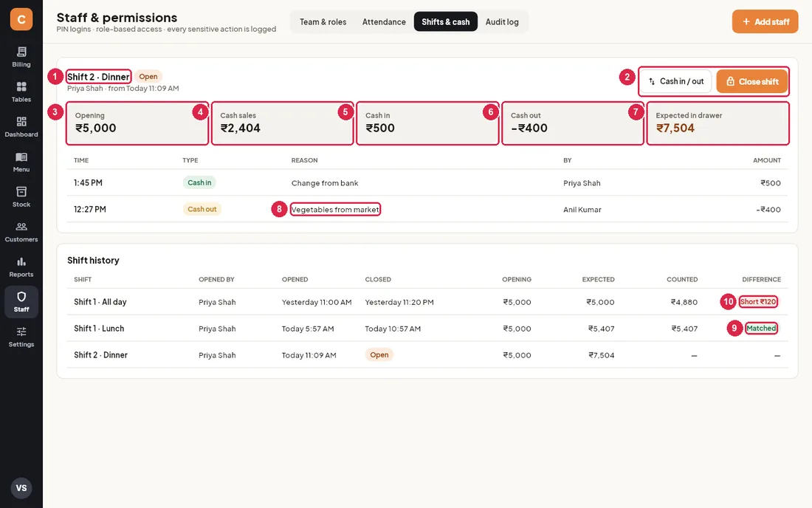The width and height of the screenshot is (812, 508).
Task: Open the Attendance tab
Action: [384, 21]
